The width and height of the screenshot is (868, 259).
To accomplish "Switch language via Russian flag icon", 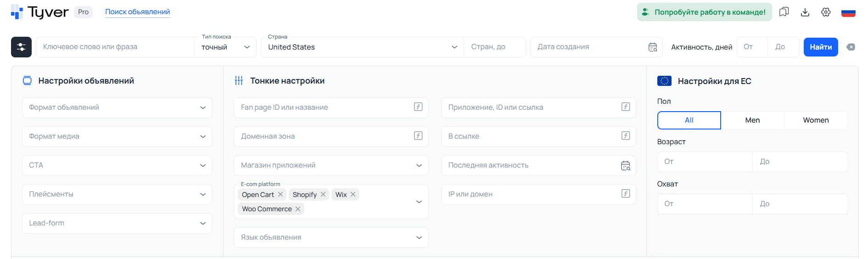I will [x=848, y=12].
